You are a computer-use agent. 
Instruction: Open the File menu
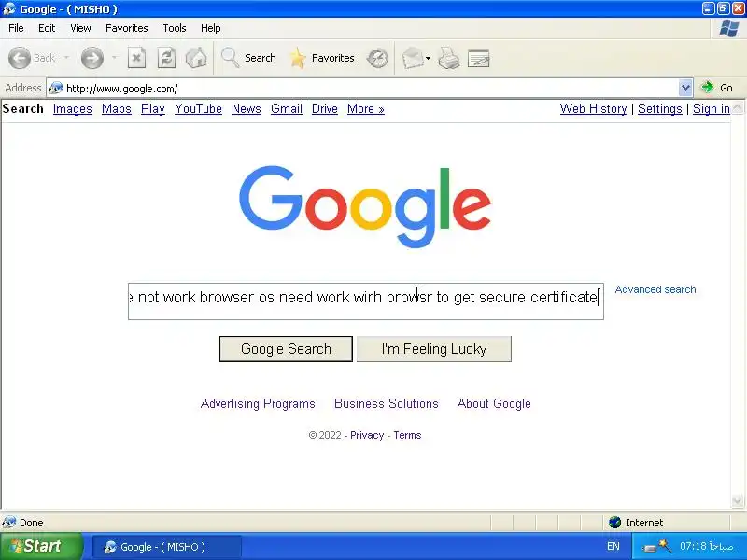click(x=16, y=28)
